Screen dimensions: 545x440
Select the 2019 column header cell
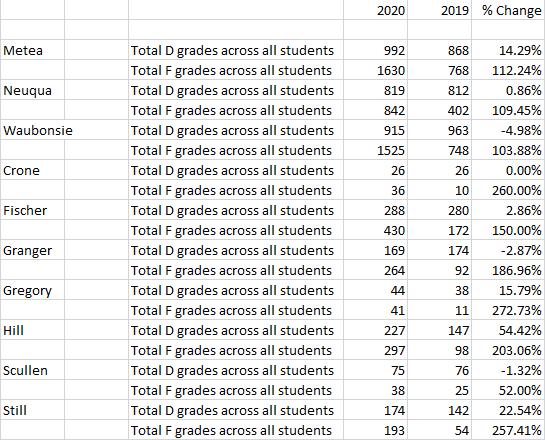439,10
